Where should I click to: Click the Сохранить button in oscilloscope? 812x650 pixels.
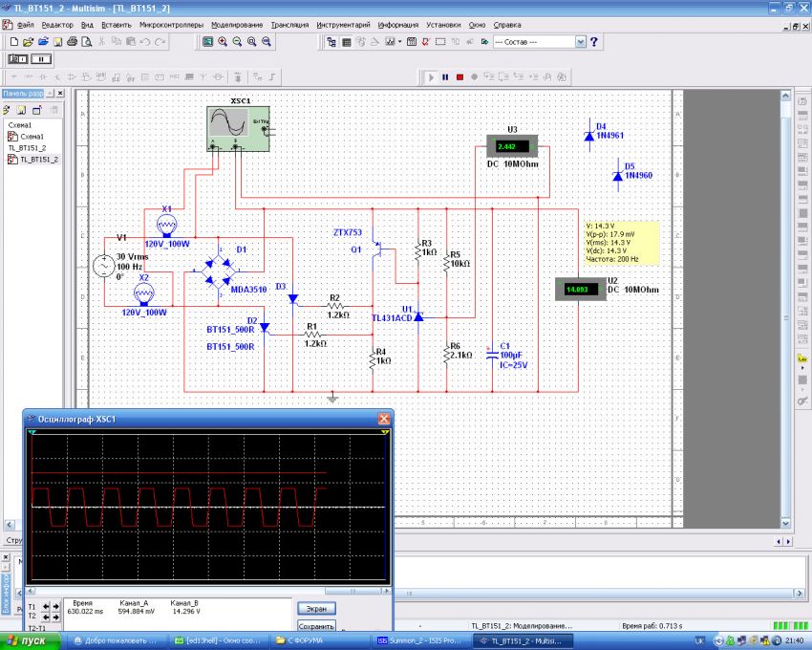[x=315, y=626]
